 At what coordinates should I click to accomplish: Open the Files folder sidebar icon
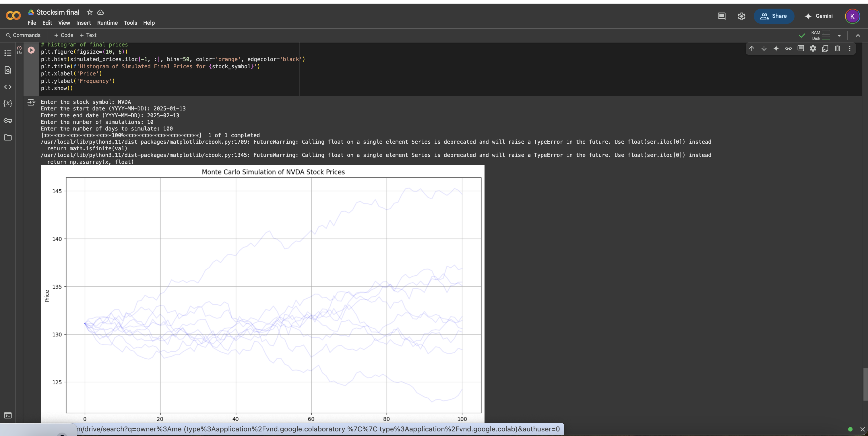coord(8,137)
